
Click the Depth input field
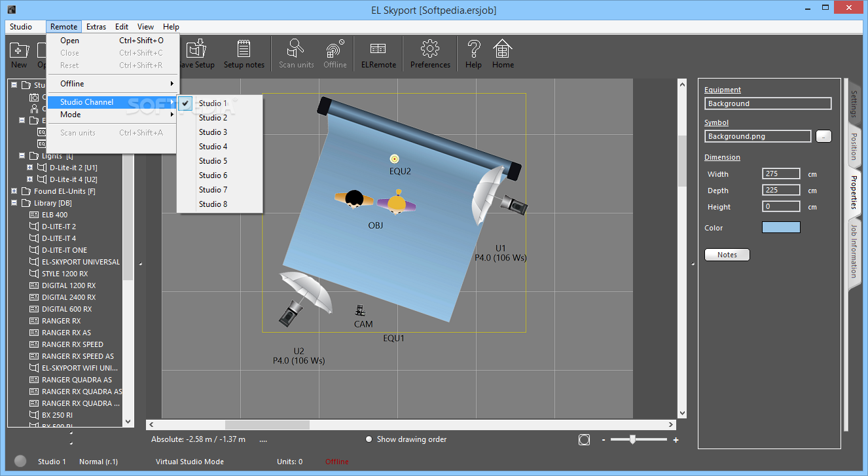[x=781, y=190]
